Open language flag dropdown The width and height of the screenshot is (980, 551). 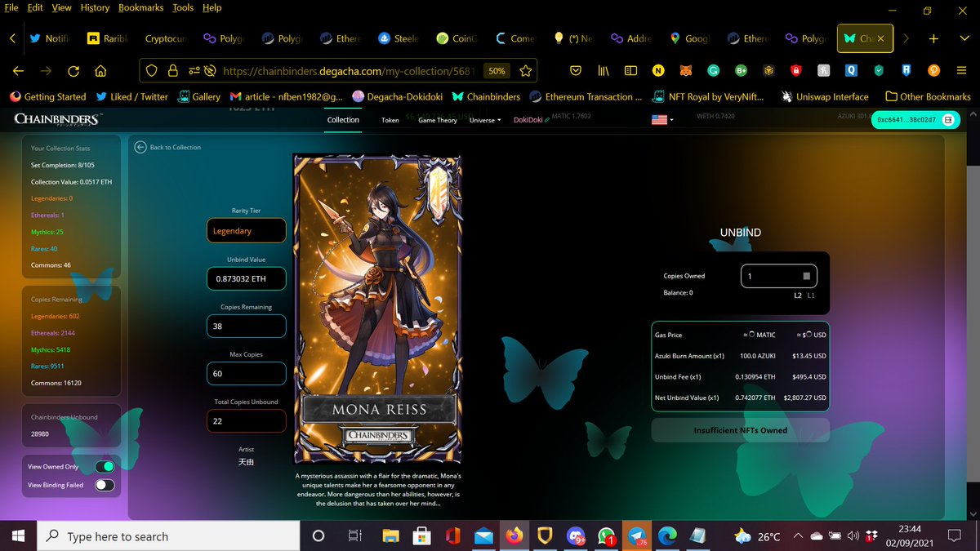tap(662, 120)
